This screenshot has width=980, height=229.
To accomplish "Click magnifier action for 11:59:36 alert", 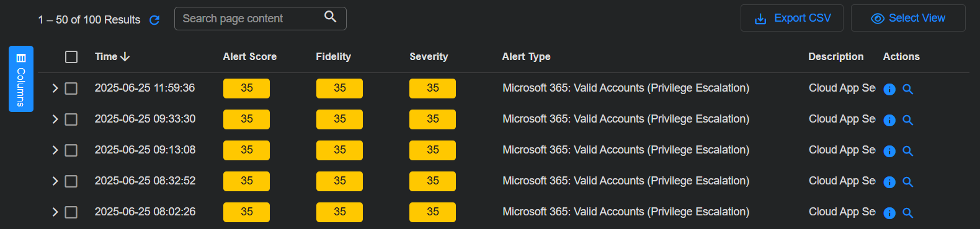I will coord(908,89).
